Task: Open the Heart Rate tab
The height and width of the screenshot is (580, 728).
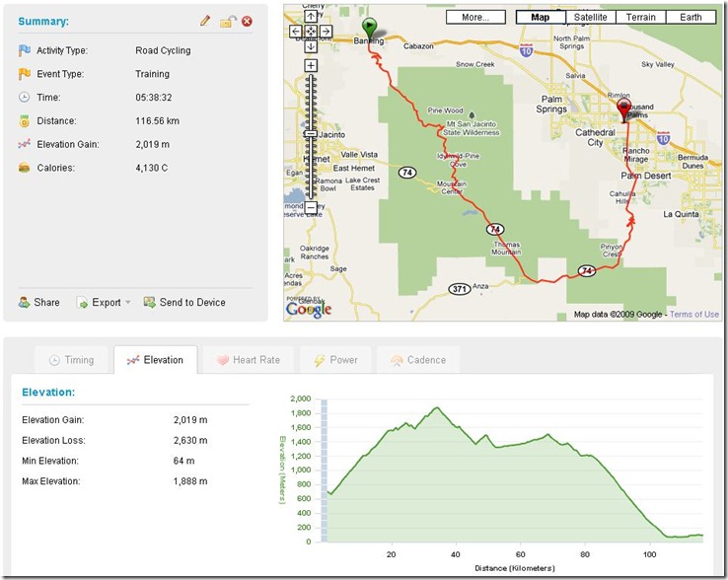Action: (249, 360)
